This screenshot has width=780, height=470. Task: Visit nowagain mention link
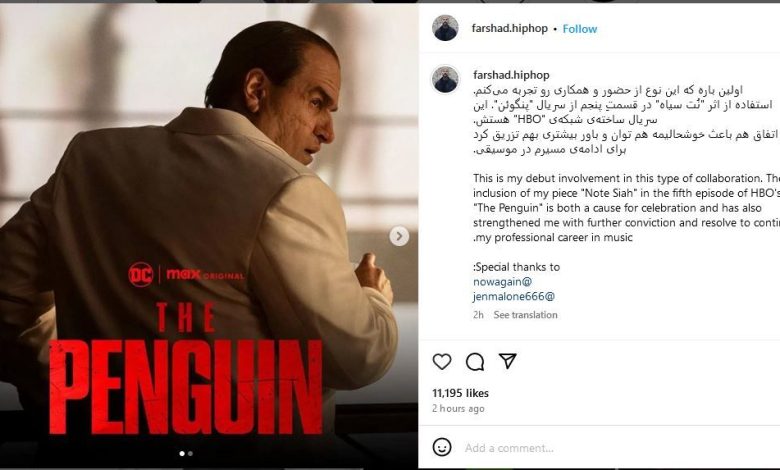click(x=502, y=282)
